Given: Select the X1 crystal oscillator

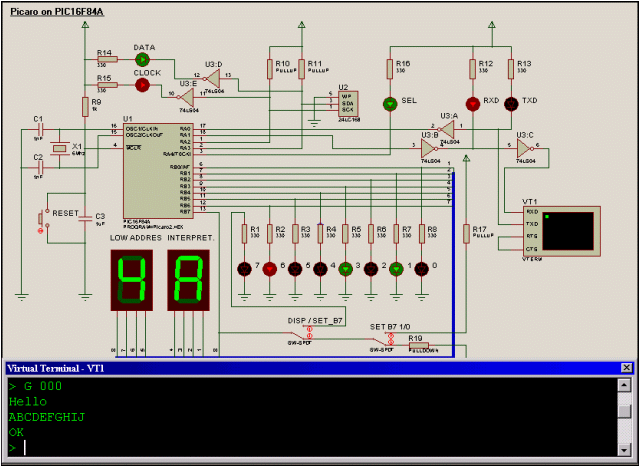Looking at the screenshot, I should [x=59, y=148].
